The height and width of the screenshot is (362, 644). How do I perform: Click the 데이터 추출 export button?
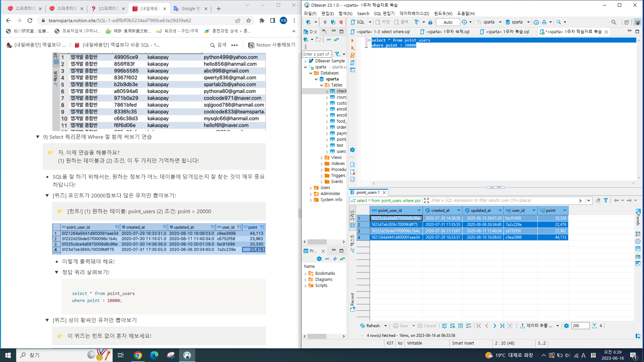click(x=536, y=326)
